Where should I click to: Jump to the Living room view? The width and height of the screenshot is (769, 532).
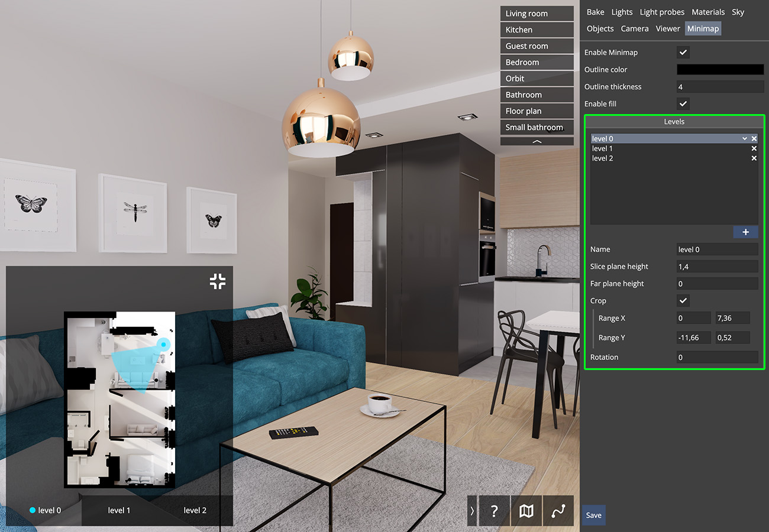(537, 14)
